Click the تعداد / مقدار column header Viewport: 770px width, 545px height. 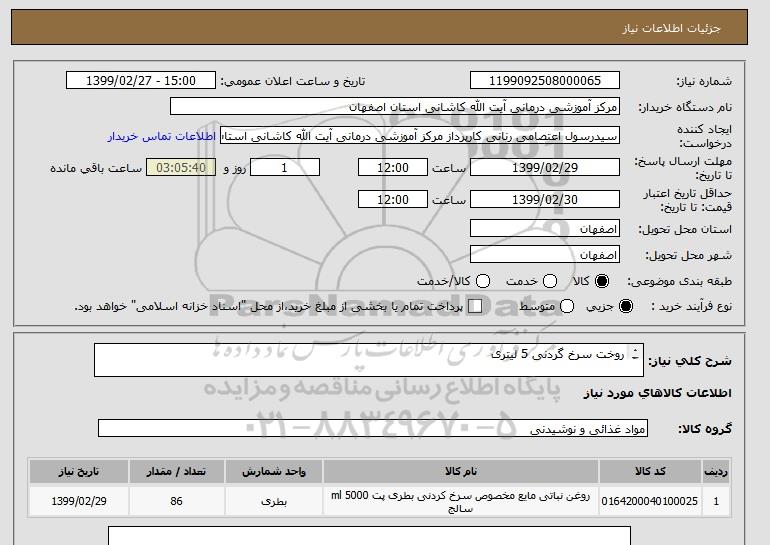click(176, 471)
